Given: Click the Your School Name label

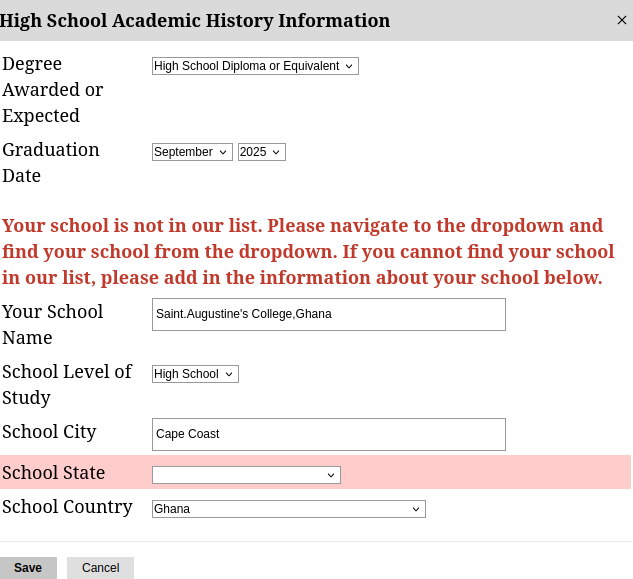Looking at the screenshot, I should (53, 324).
